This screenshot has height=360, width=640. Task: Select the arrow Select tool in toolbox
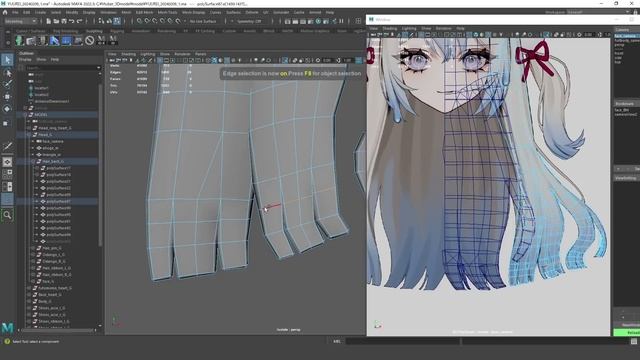(x=7, y=60)
